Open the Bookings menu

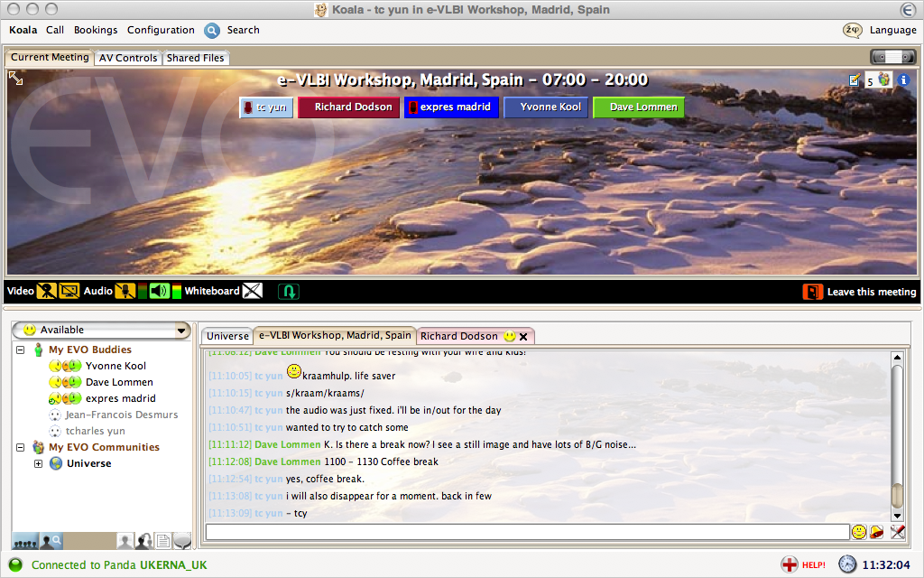point(96,30)
